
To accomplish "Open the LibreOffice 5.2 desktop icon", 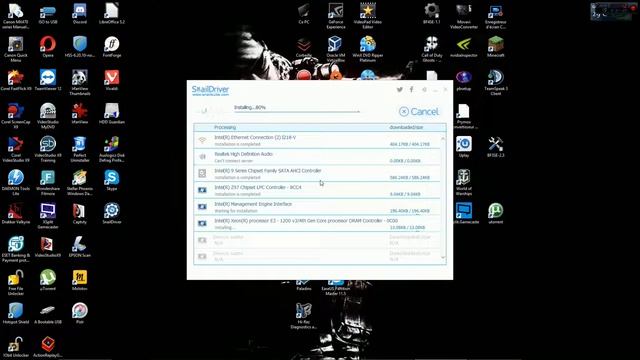I will point(111,14).
